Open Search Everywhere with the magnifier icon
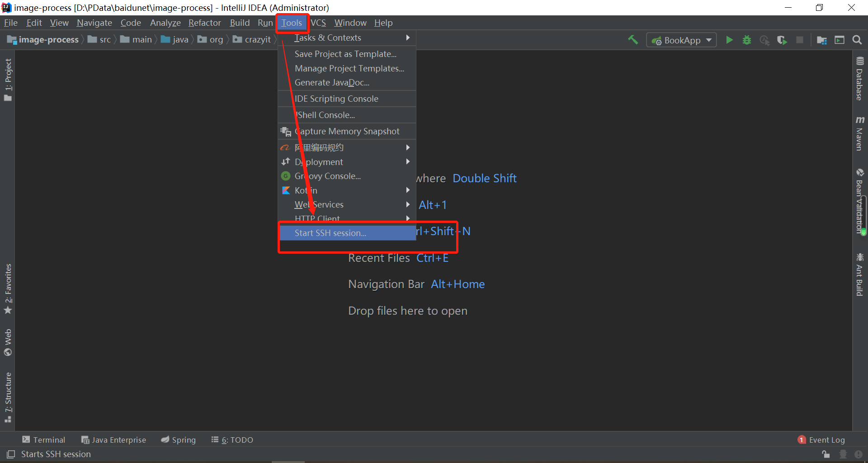 [857, 40]
